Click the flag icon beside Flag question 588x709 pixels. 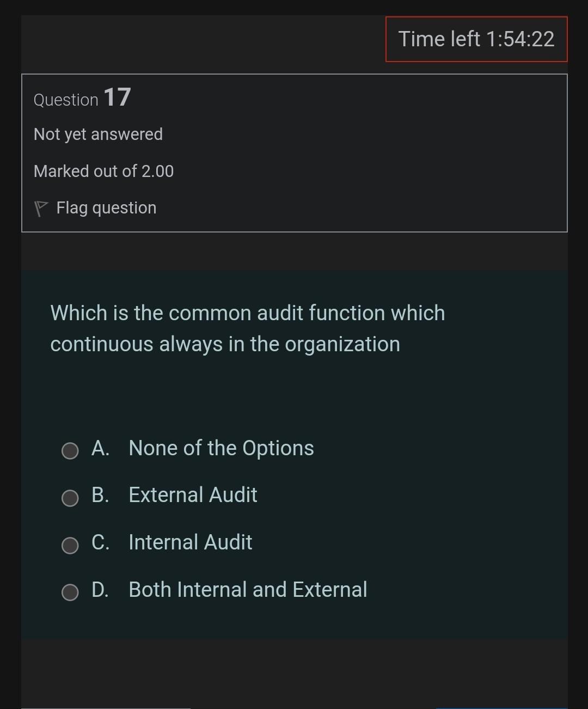(x=41, y=207)
